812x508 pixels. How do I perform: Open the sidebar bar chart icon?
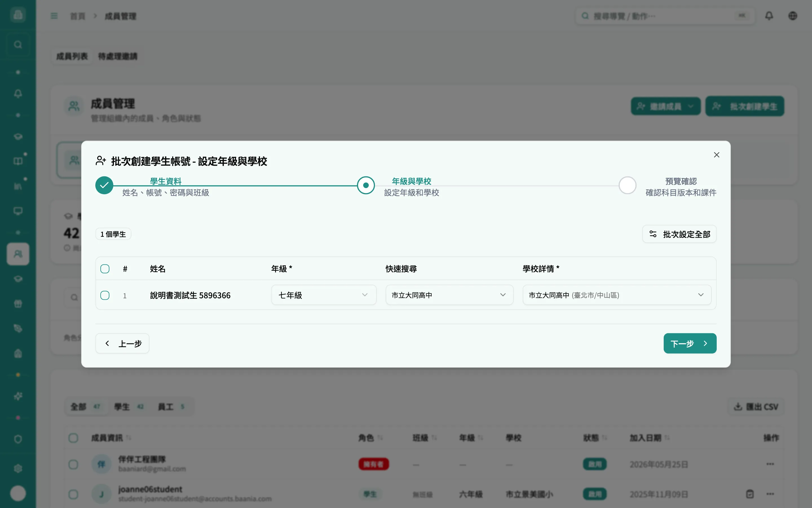(x=18, y=186)
